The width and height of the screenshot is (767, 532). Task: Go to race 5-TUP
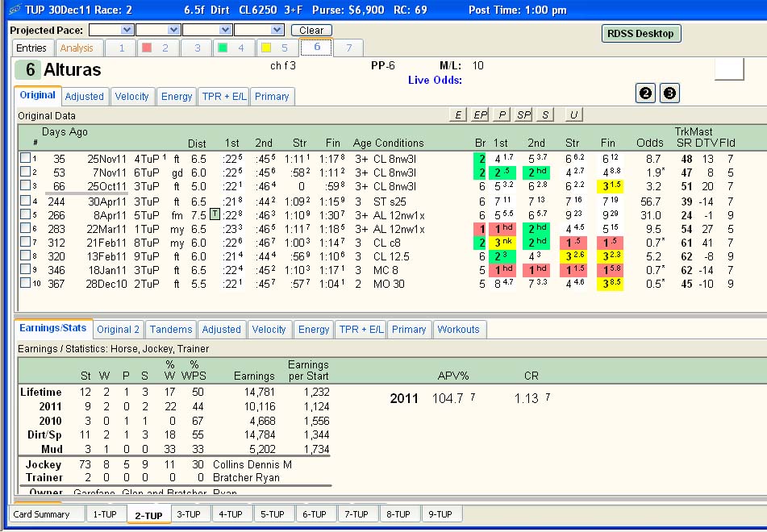pyautogui.click(x=273, y=514)
